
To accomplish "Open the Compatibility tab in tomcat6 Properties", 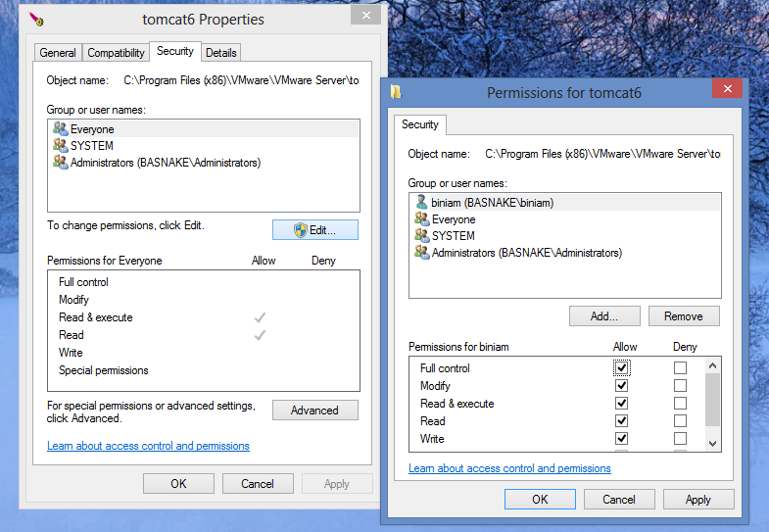I will (116, 53).
